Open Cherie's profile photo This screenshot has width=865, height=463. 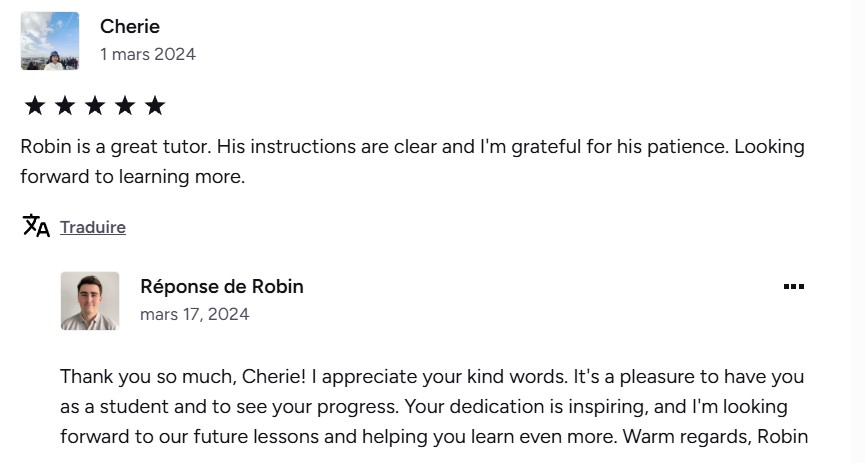(50, 41)
